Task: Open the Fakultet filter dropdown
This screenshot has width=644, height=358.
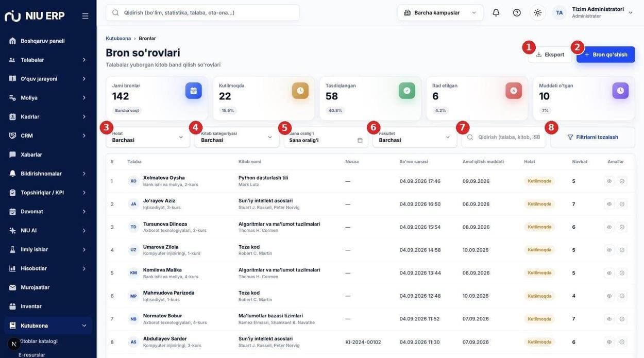Action: (x=415, y=137)
